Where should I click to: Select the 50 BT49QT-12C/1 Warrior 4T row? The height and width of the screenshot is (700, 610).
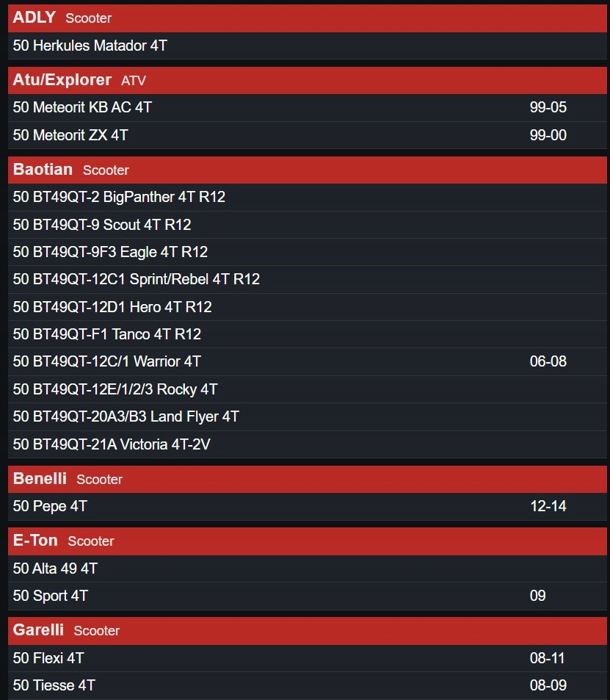(307, 361)
